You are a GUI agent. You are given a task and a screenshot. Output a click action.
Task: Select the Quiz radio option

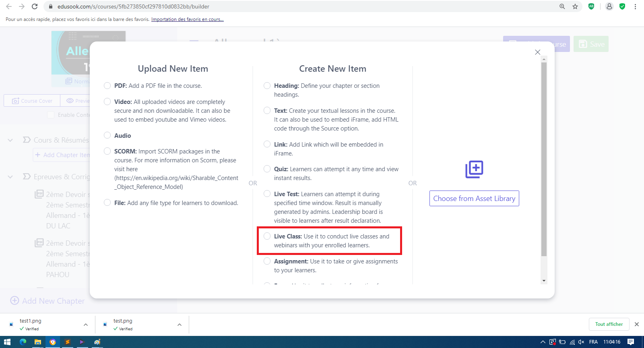point(267,169)
